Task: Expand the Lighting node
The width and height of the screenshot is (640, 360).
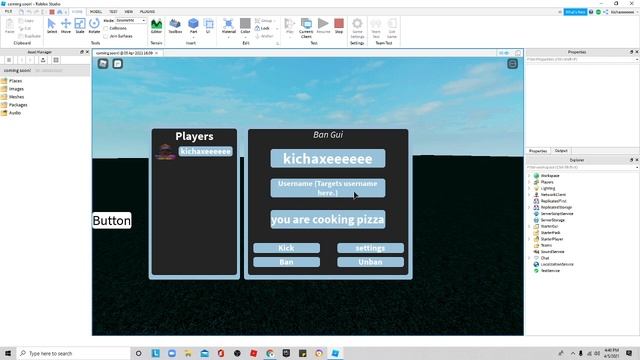Action: point(529,188)
